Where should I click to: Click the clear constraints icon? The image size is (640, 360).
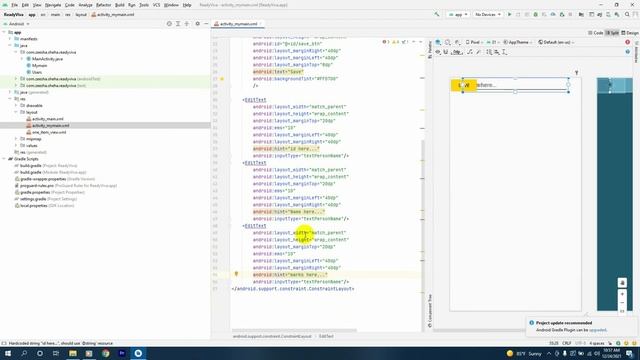click(x=470, y=52)
